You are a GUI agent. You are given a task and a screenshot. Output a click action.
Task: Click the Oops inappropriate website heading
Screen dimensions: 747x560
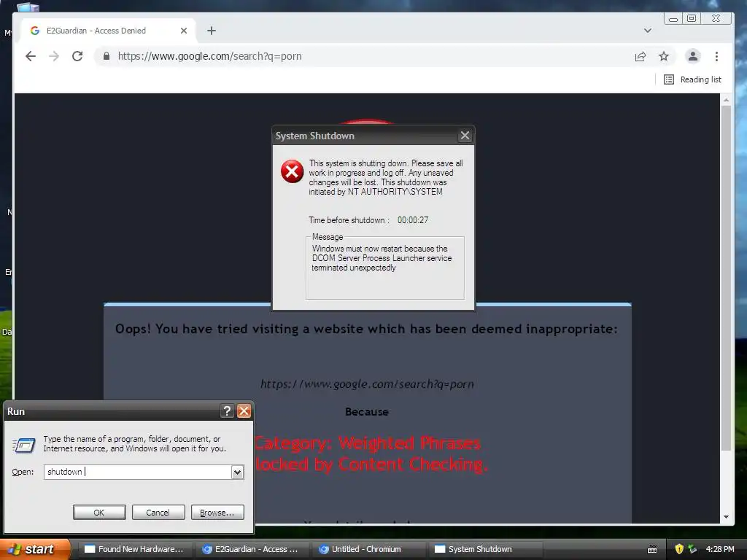(366, 329)
